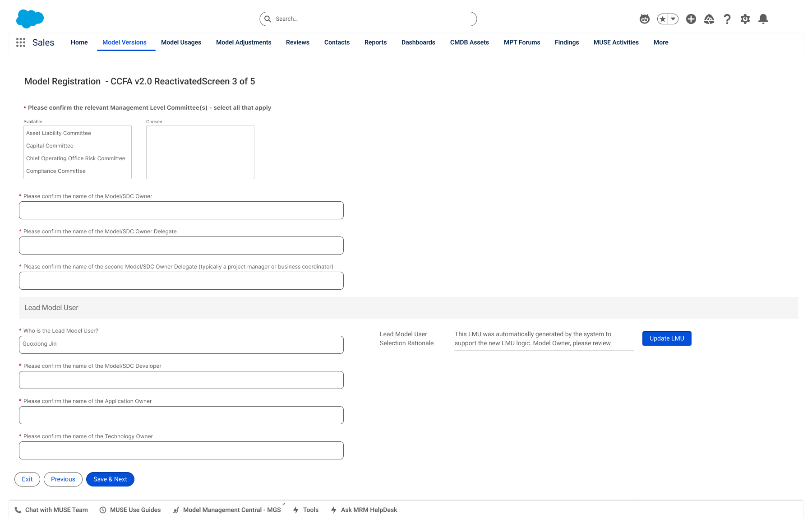The height and width of the screenshot is (519, 812).
Task: Click the Save & Next button
Action: [110, 479]
